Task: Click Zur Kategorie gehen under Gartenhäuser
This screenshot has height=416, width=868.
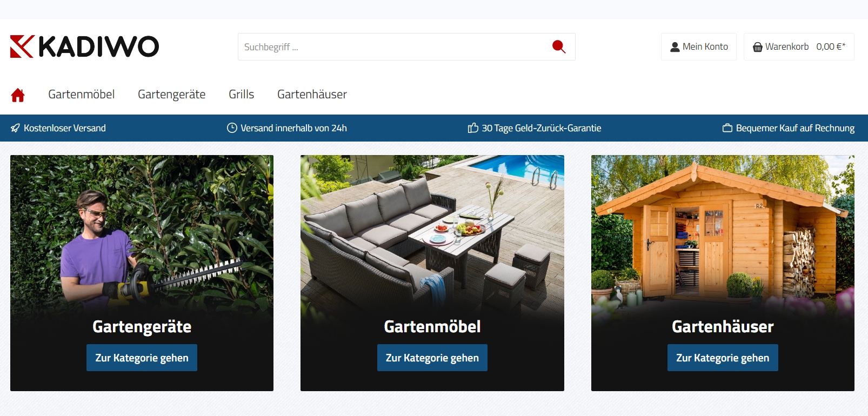Action: pos(723,358)
